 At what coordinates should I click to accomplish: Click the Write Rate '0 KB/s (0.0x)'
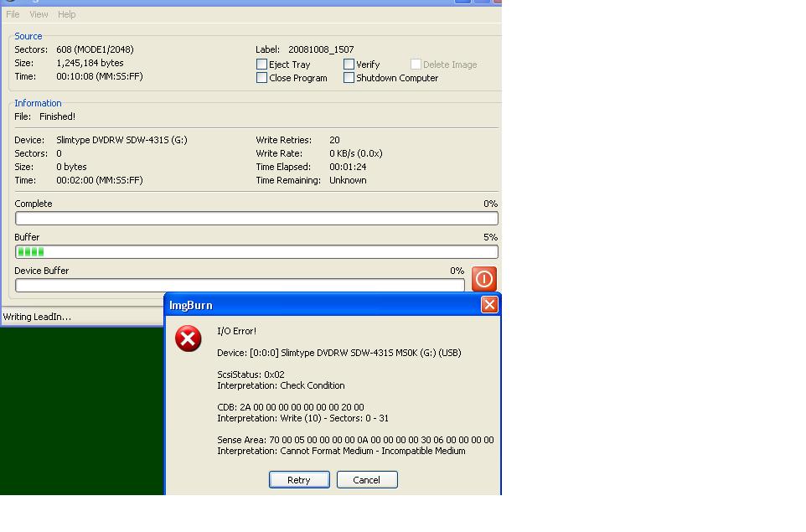[356, 153]
